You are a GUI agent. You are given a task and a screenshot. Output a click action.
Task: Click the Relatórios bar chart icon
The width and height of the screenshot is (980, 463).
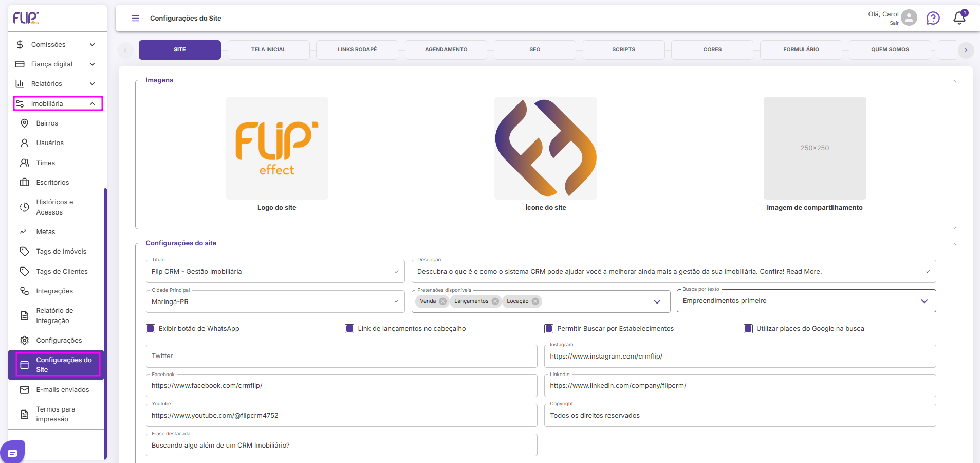coord(20,84)
